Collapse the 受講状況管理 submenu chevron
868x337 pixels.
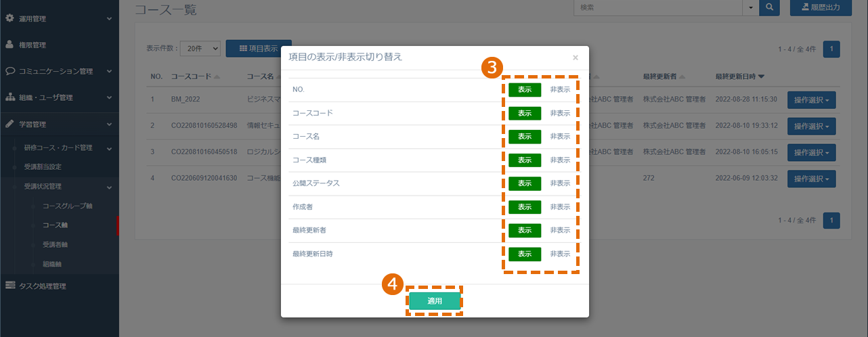coord(109,186)
